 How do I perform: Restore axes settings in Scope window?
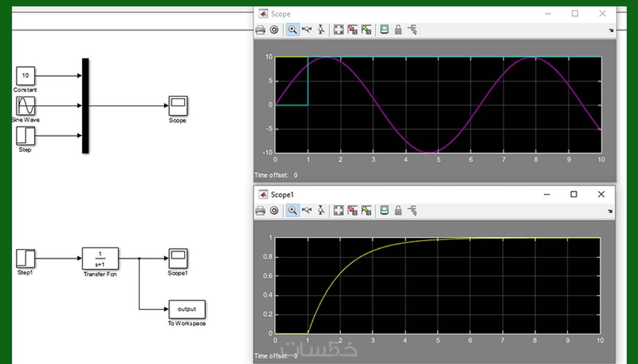pos(366,30)
